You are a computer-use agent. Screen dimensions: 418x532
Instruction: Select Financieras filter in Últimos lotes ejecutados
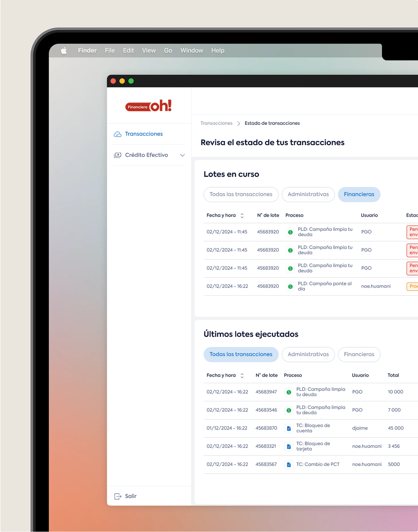coord(359,354)
